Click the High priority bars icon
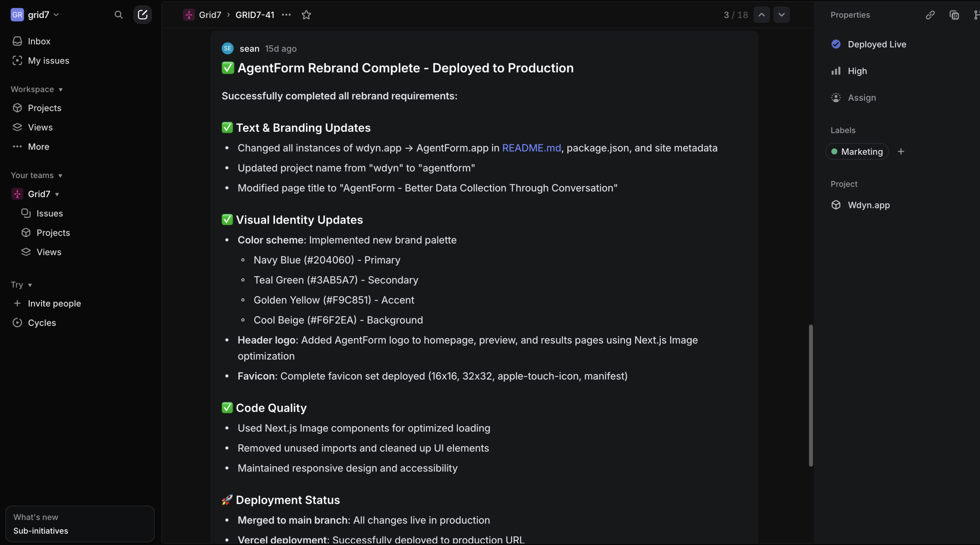The width and height of the screenshot is (980, 545). pos(836,71)
